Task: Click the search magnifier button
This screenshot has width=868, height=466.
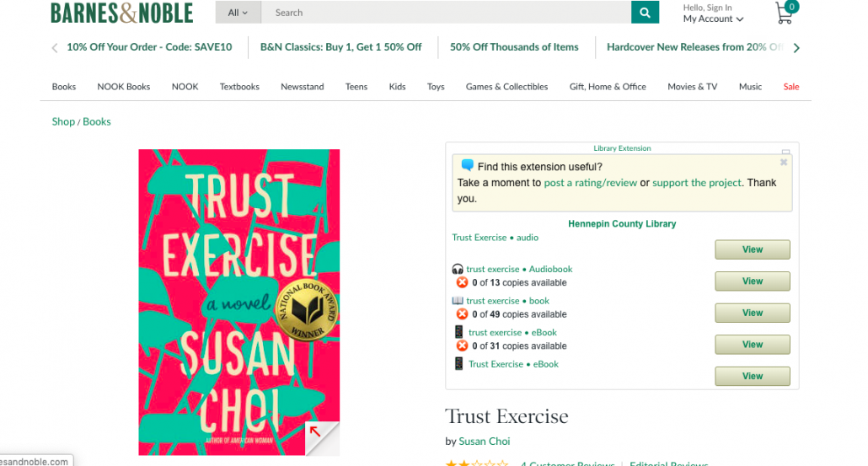Action: point(644,13)
